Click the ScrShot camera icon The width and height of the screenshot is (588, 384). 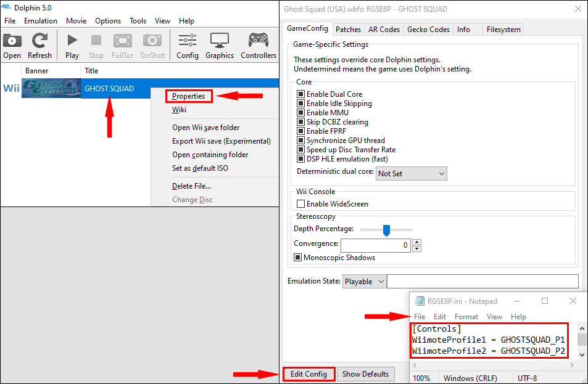(x=152, y=41)
